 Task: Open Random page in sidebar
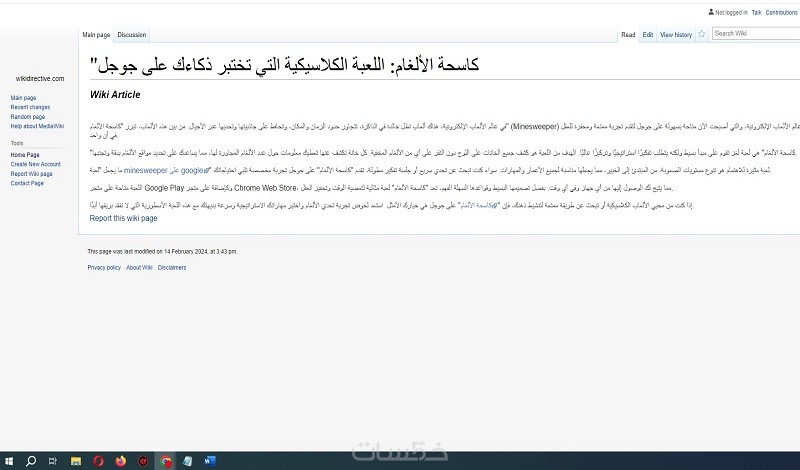[28, 117]
